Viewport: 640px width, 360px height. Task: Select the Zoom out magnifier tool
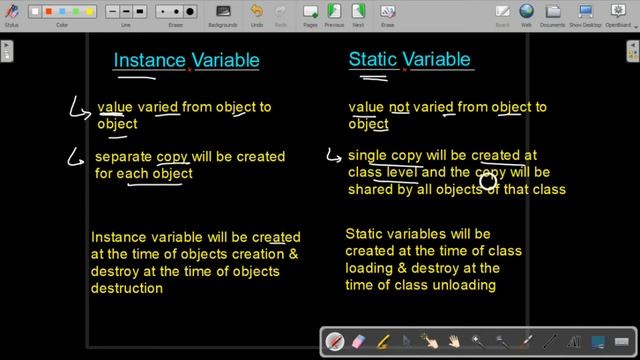click(x=502, y=342)
